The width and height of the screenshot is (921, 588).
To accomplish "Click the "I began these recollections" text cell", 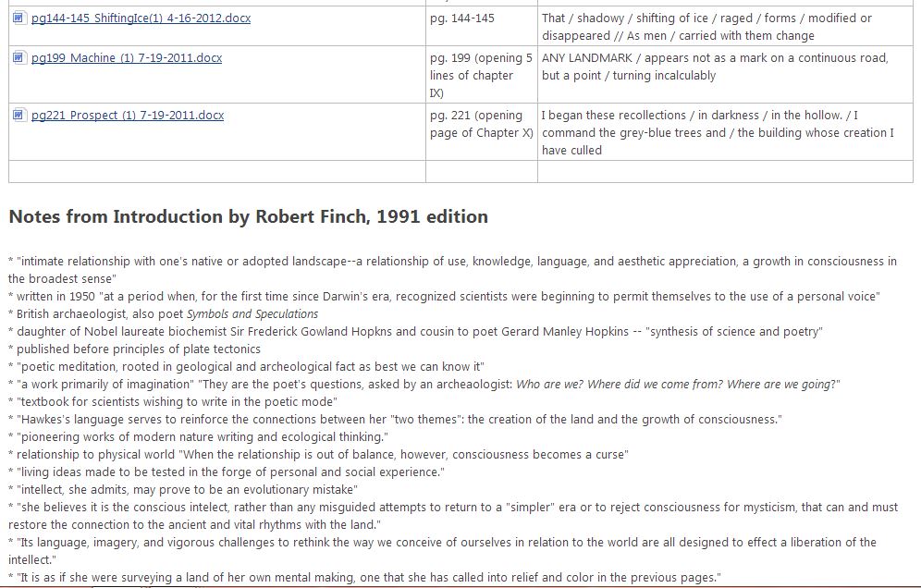I will point(718,132).
